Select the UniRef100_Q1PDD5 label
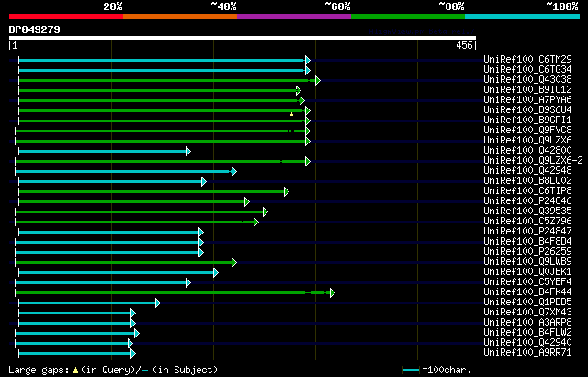 pos(527,302)
